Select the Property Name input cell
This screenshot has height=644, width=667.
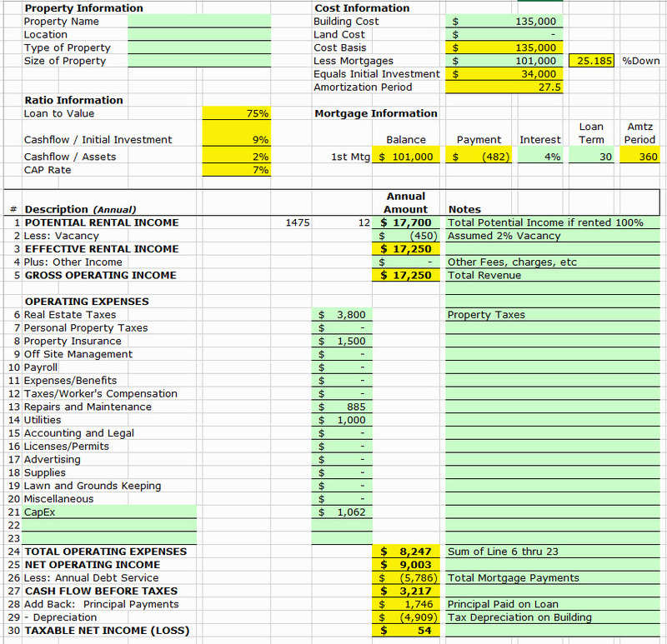point(199,22)
